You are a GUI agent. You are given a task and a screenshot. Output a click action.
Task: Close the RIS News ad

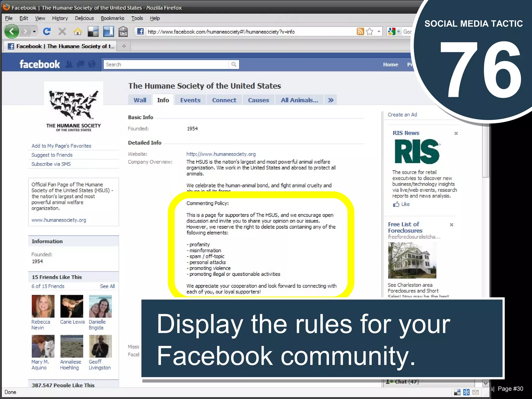point(456,133)
